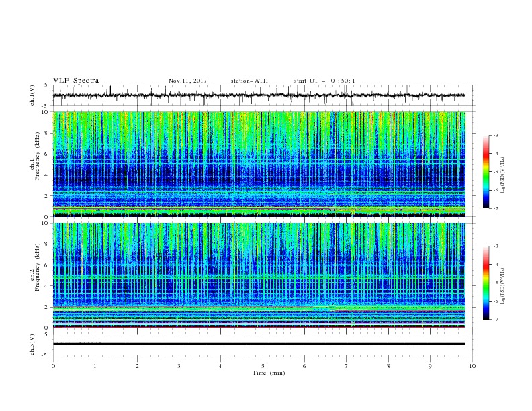The height and width of the screenshot is (411, 532).
Task: Click the ch.2 colorbar "log(PSD)(V²/Hz)" label
Action: coord(502,286)
